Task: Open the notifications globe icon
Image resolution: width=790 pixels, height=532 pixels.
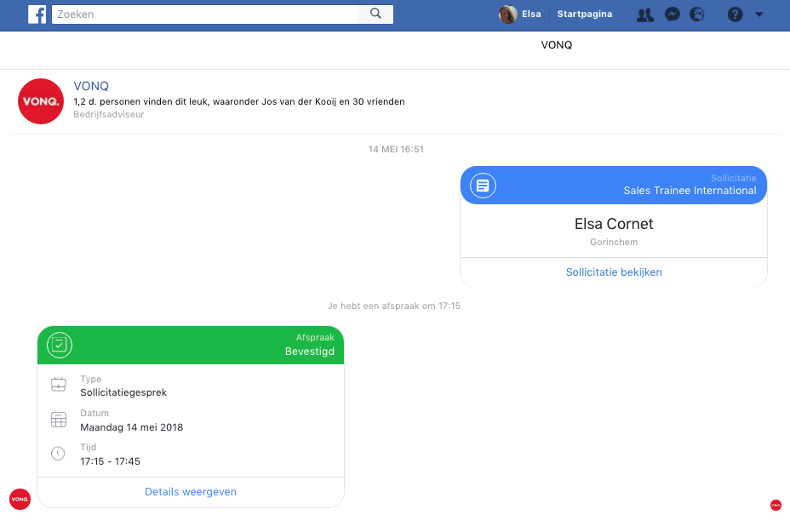Action: 697,14
